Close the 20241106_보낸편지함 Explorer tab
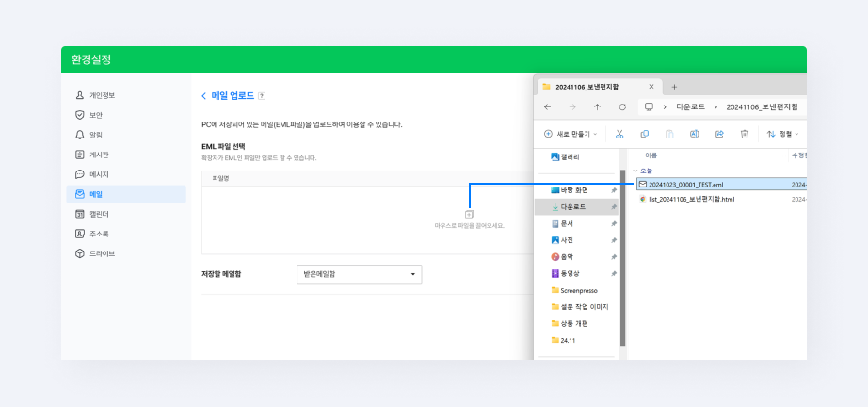 (651, 87)
